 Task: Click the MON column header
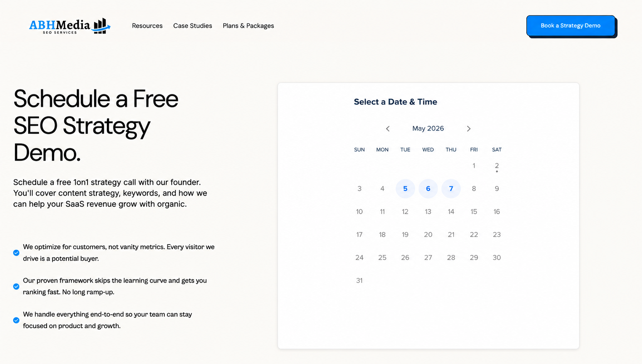(382, 150)
